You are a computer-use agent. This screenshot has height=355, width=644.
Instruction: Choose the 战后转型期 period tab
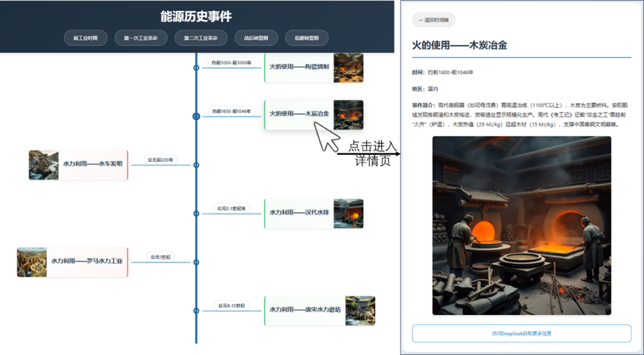pos(256,38)
